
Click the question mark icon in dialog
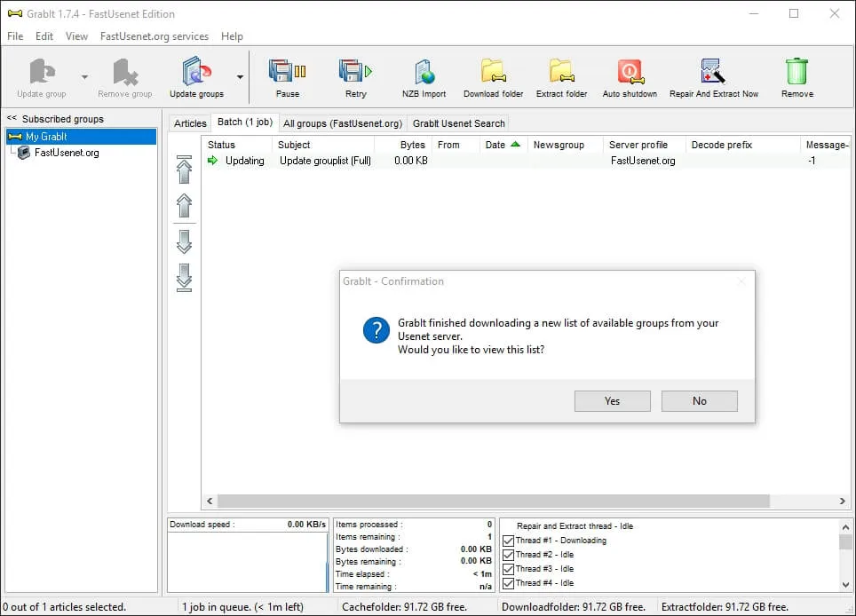click(x=376, y=330)
